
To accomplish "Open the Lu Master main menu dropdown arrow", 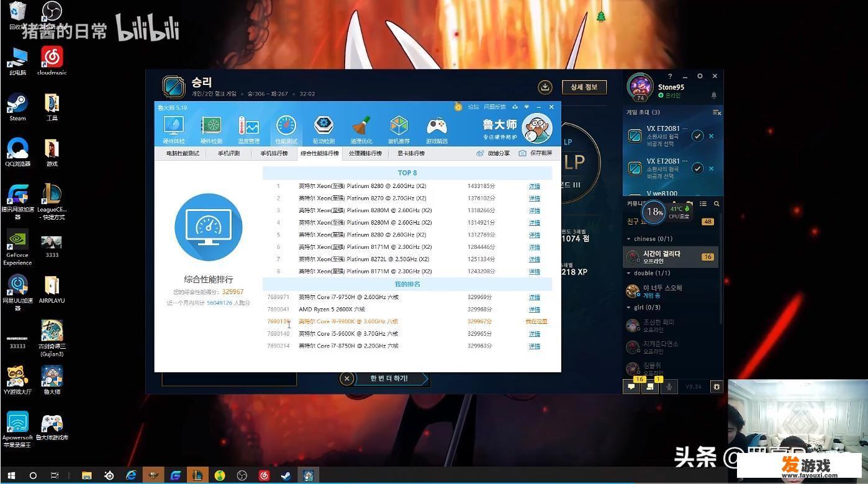I will [527, 107].
